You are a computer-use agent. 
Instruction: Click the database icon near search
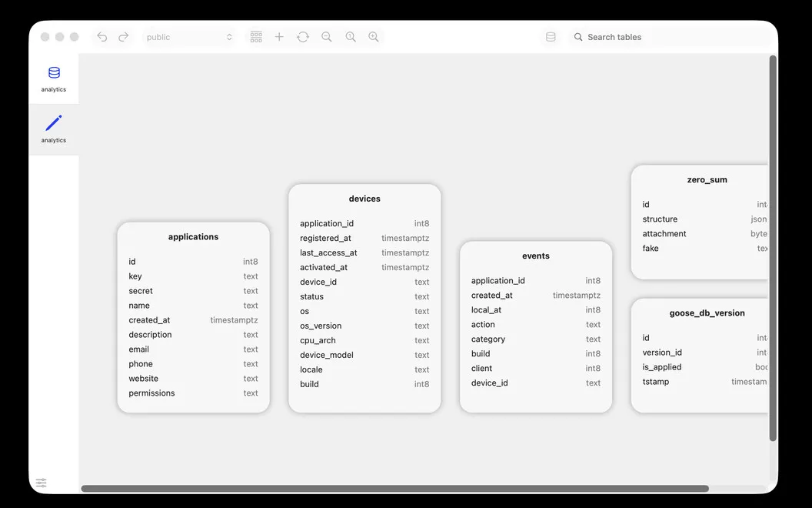pos(551,37)
